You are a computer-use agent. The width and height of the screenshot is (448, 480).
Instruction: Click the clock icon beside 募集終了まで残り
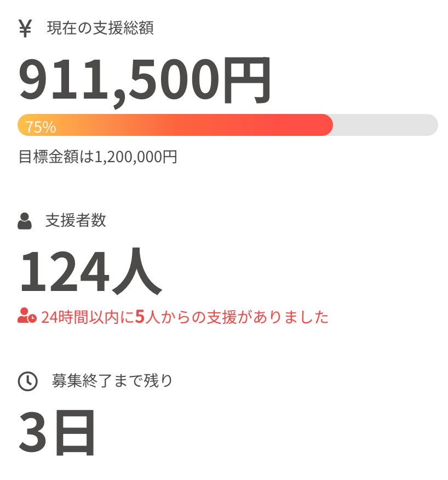pyautogui.click(x=27, y=381)
